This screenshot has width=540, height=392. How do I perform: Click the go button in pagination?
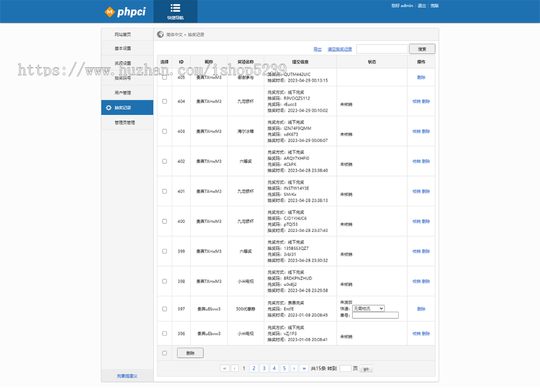(x=366, y=369)
